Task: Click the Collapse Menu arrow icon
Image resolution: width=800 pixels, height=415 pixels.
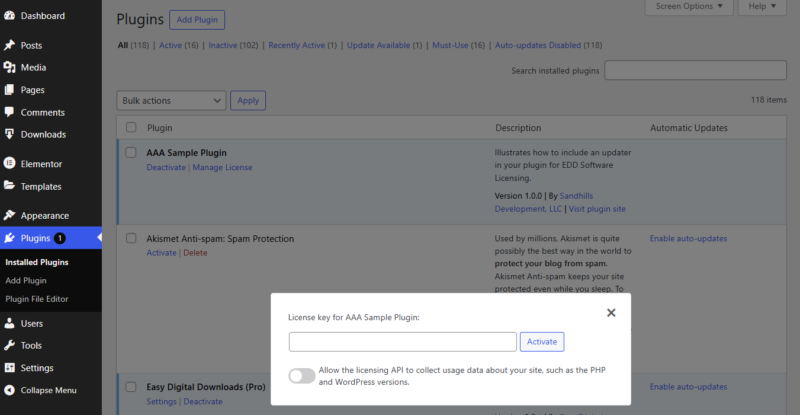Action: coord(10,390)
